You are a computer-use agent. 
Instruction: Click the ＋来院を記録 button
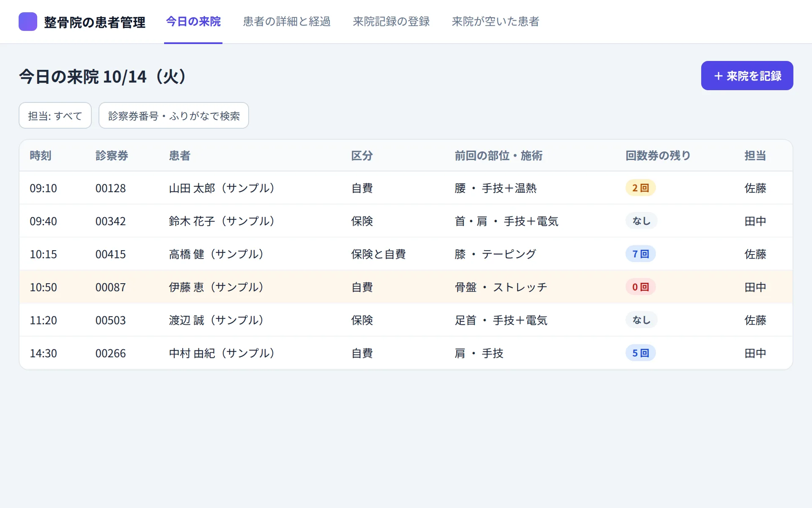click(747, 76)
